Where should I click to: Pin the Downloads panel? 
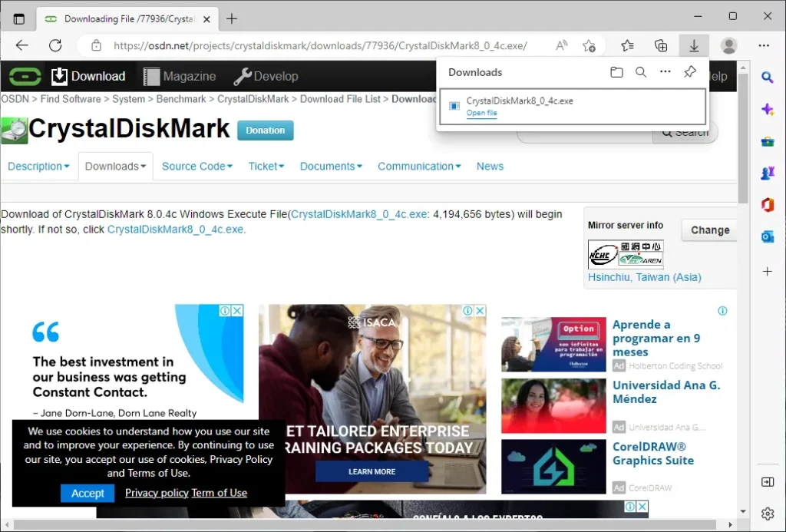(690, 71)
